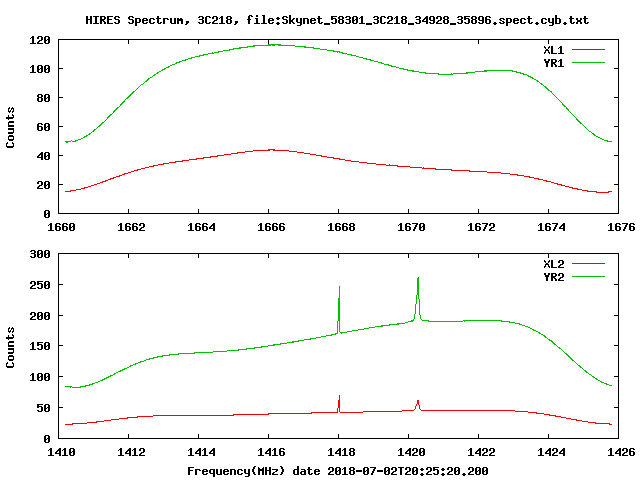
Task: Click the 1666 tick label on top x-axis
Action: (x=271, y=227)
